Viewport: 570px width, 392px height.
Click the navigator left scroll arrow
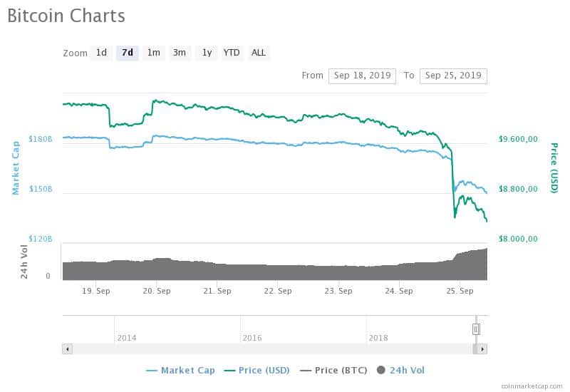coord(67,349)
